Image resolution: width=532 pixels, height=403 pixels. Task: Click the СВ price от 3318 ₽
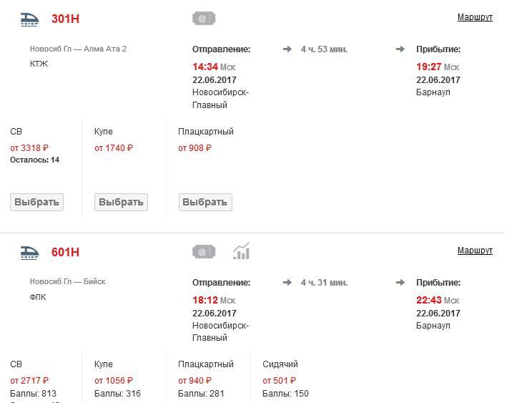(29, 148)
